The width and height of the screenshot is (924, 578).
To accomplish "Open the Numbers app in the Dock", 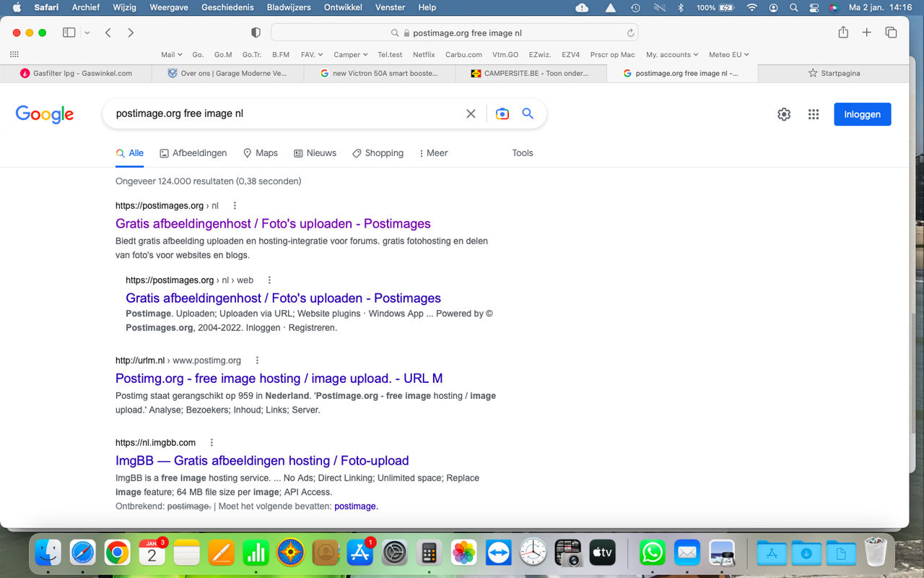I will pyautogui.click(x=256, y=553).
